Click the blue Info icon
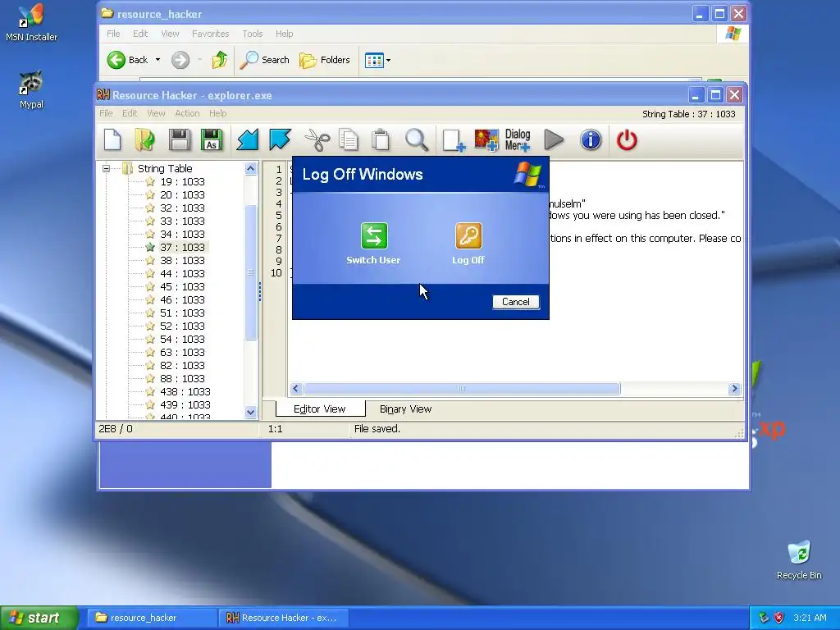 click(591, 140)
